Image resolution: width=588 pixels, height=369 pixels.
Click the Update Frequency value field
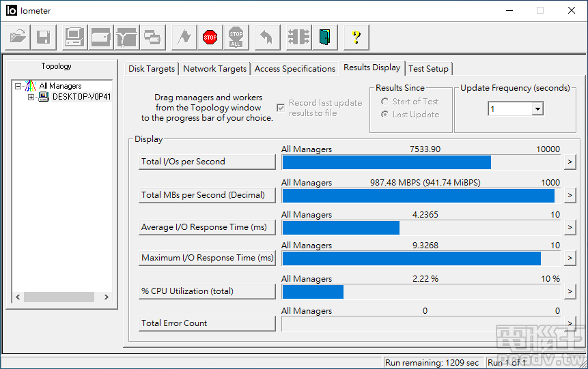(510, 109)
